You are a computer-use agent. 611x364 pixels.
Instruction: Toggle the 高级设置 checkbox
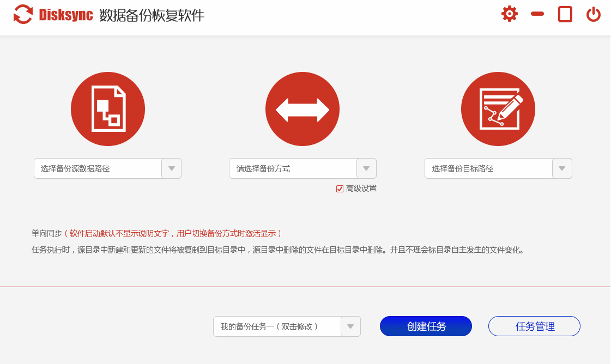(340, 189)
